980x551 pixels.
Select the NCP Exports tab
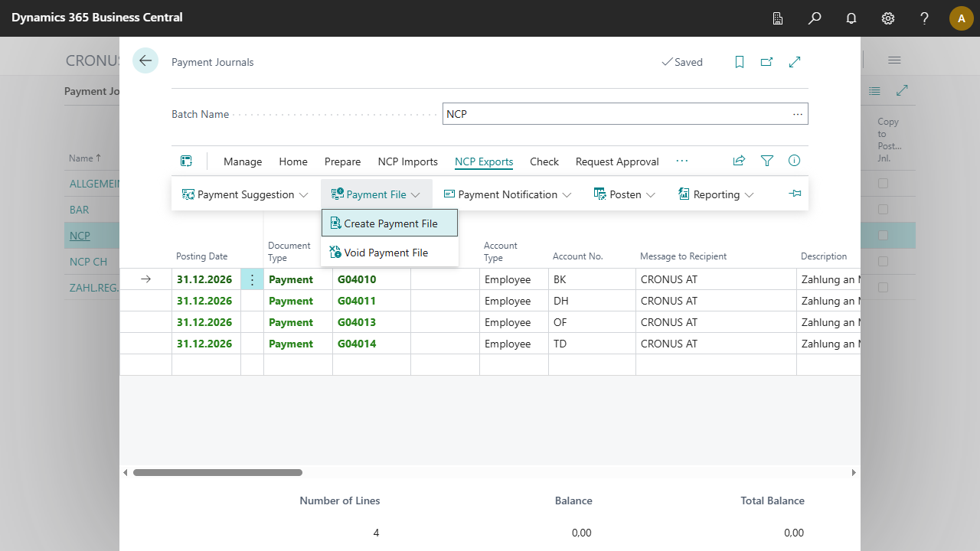coord(484,161)
